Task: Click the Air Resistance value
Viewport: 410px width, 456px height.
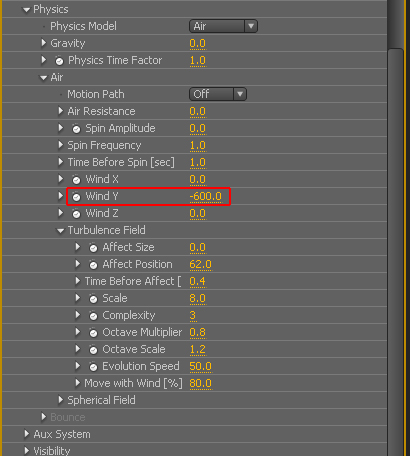Action: coord(198,111)
